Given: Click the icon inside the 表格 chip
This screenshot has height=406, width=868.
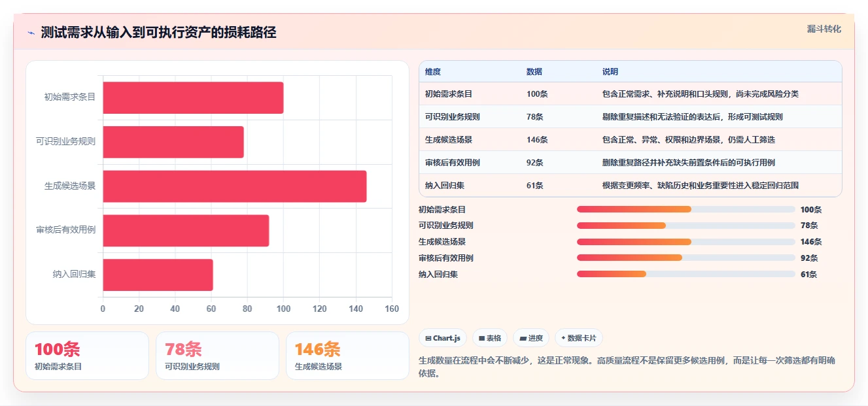Looking at the screenshot, I should [x=481, y=338].
